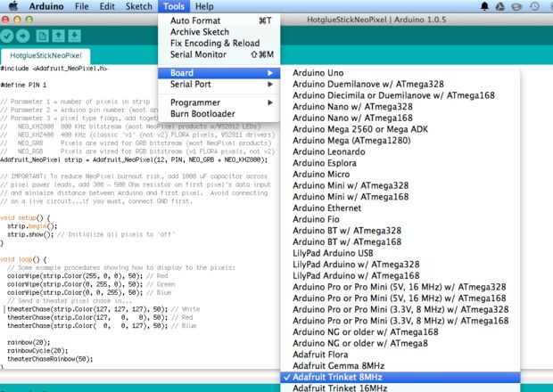Click the Save sketch down-arrow icon
The width and height of the screenshot is (553, 392).
point(74,36)
